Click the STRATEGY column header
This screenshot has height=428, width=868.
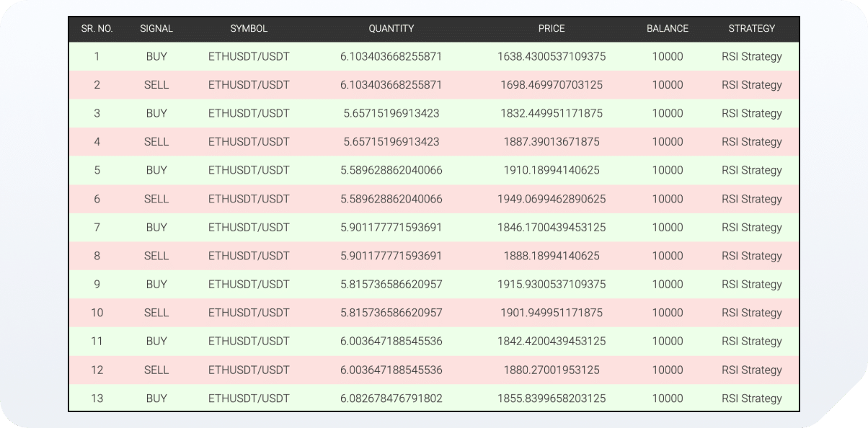[x=752, y=29]
